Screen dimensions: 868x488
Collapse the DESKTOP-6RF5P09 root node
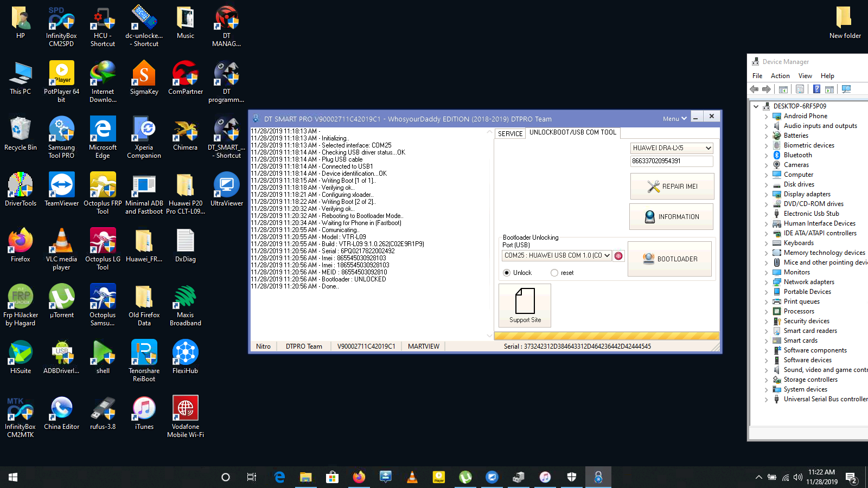(756, 106)
